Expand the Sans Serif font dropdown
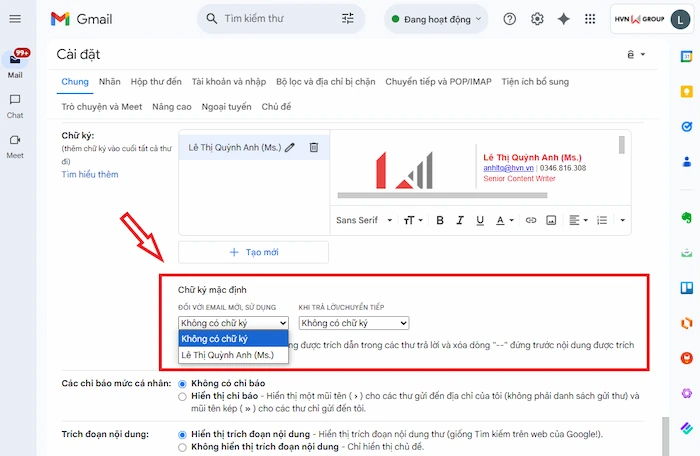The image size is (700, 456). (364, 220)
